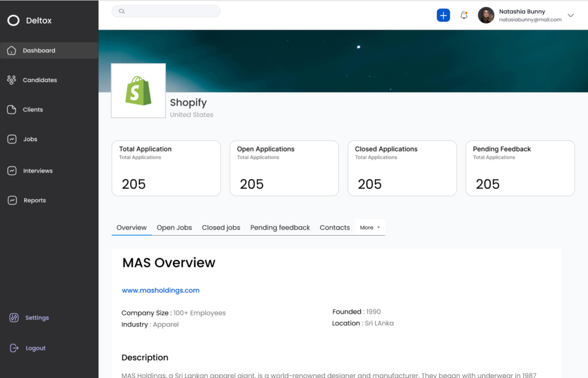This screenshot has height=378, width=588.
Task: Click the Shopify company name
Action: tap(188, 102)
